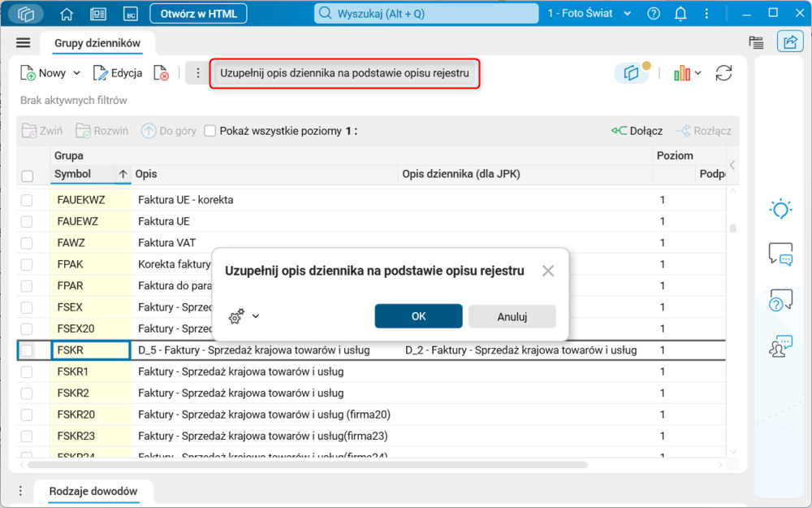Click the gears settings icon in dialog

click(x=236, y=316)
